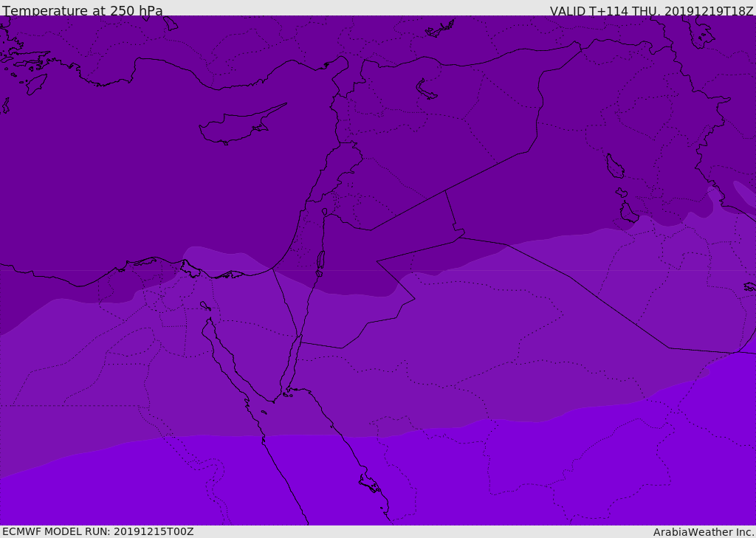Click the 'Temperature at 250 hPa' title text
This screenshot has height=538, width=756.
tap(83, 10)
